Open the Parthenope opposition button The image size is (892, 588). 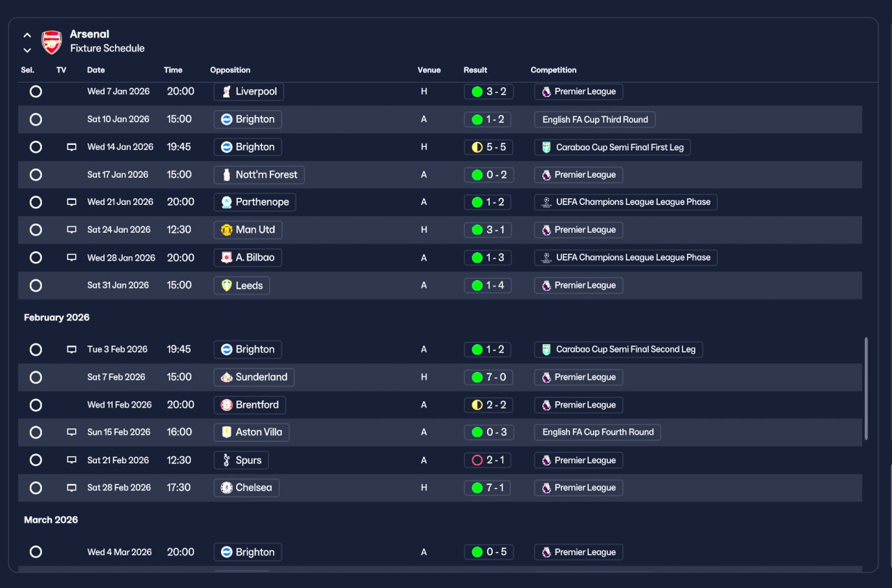(255, 202)
